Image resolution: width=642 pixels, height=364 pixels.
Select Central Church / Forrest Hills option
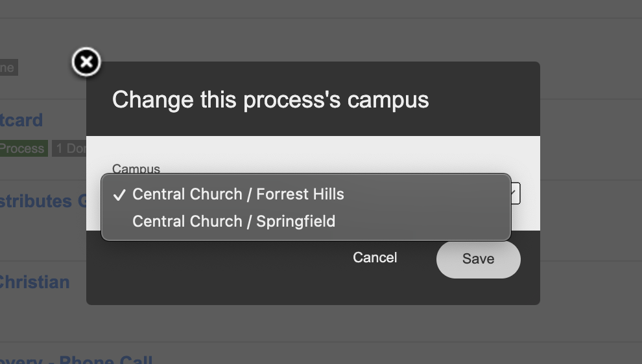(238, 194)
